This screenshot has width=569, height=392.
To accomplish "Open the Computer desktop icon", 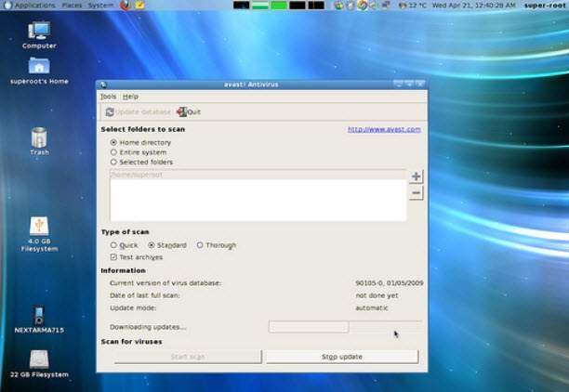I will pyautogui.click(x=39, y=35).
